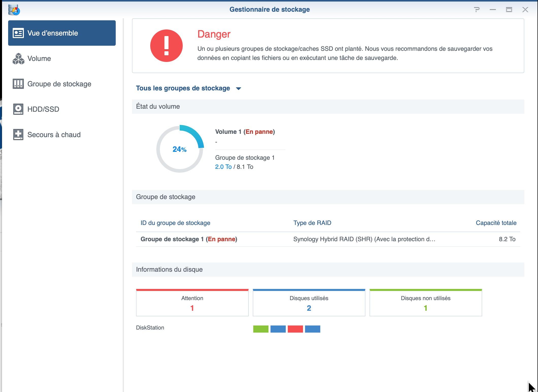Click the green disk slot swatch
The height and width of the screenshot is (392, 538).
tap(261, 329)
